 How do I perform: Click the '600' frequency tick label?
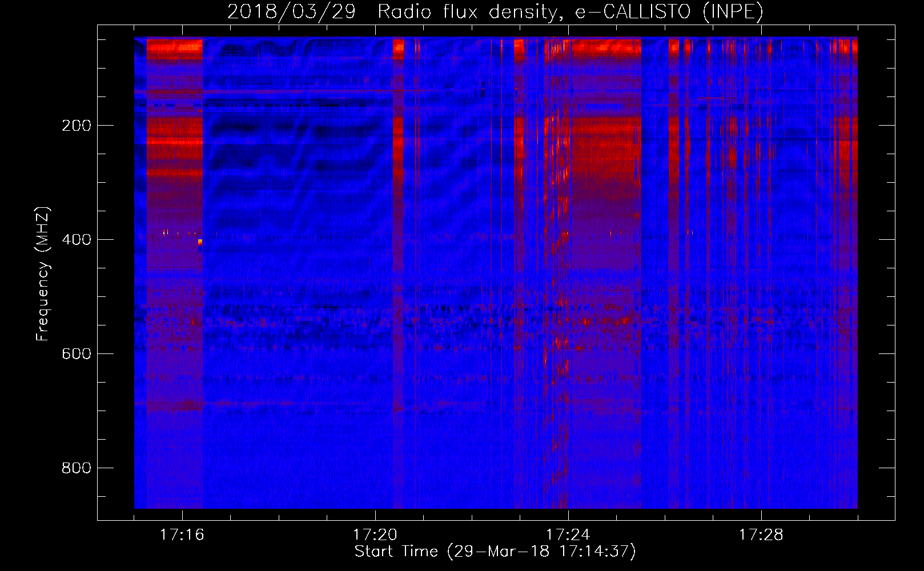click(77, 354)
